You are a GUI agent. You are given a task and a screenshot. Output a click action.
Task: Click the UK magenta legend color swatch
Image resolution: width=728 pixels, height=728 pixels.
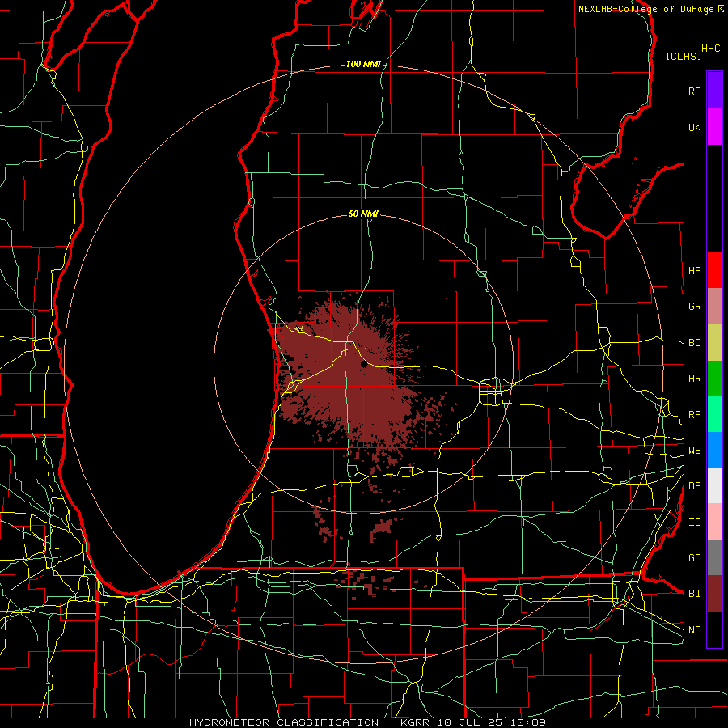pos(714,127)
